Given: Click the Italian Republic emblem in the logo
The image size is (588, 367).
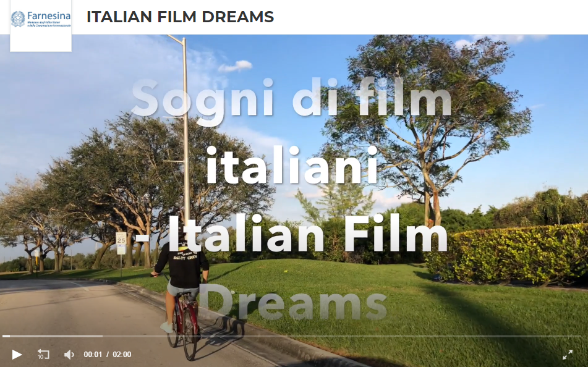Looking at the screenshot, I should pyautogui.click(x=18, y=19).
